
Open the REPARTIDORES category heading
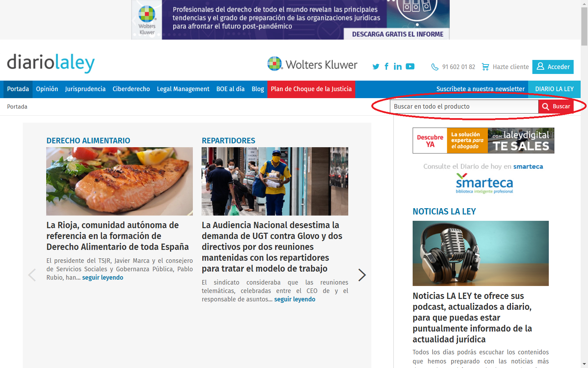coord(229,141)
